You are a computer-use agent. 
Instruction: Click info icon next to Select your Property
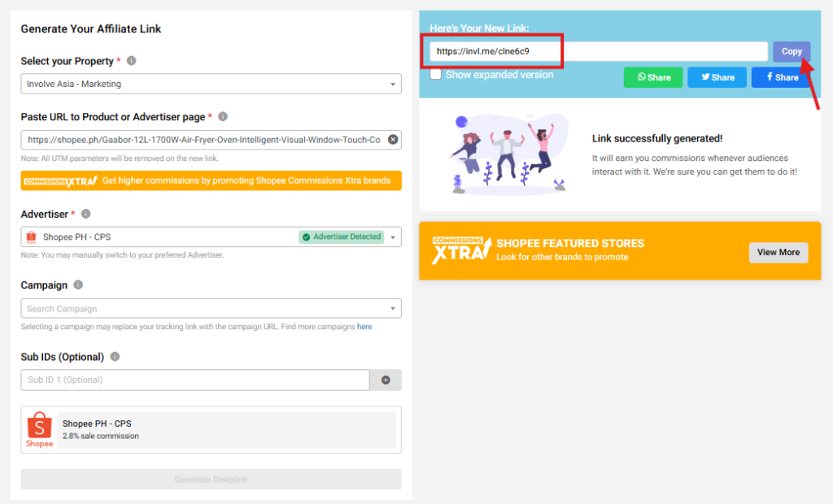[x=132, y=61]
